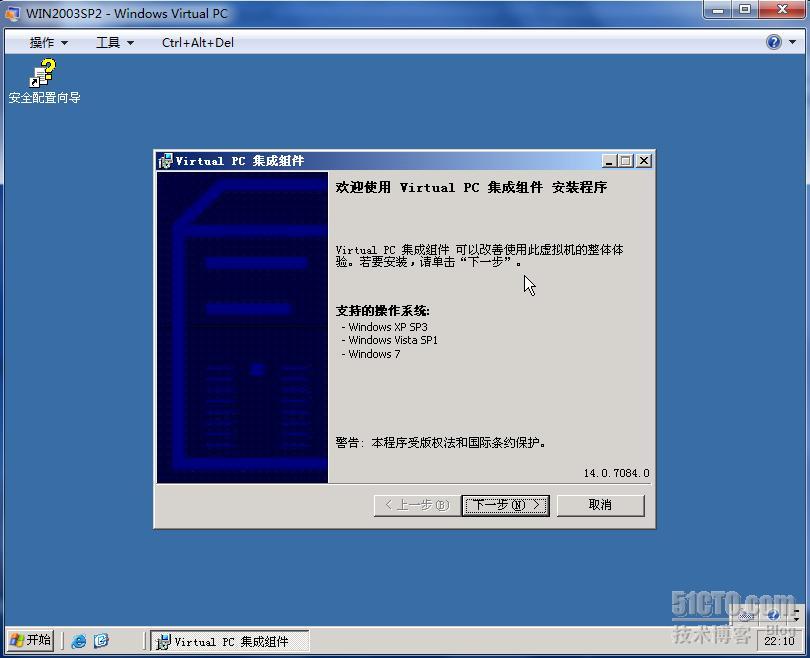Screen dimensions: 810x658
Task: Open the 开始 start menu
Action: [x=30, y=640]
